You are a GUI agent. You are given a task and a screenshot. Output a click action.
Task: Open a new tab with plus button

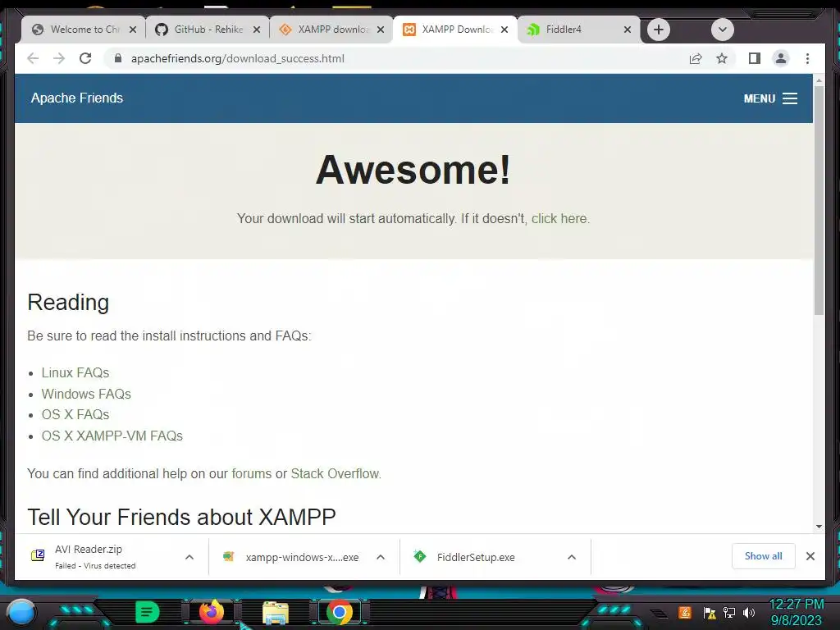point(659,30)
